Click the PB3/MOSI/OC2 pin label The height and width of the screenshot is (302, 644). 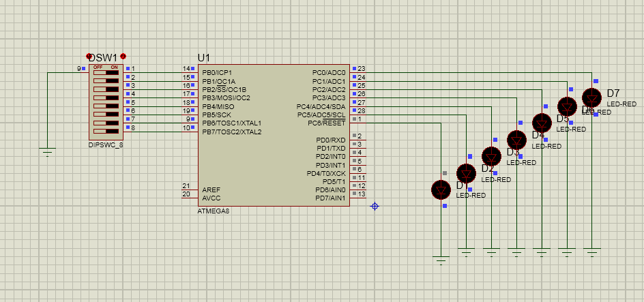226,98
